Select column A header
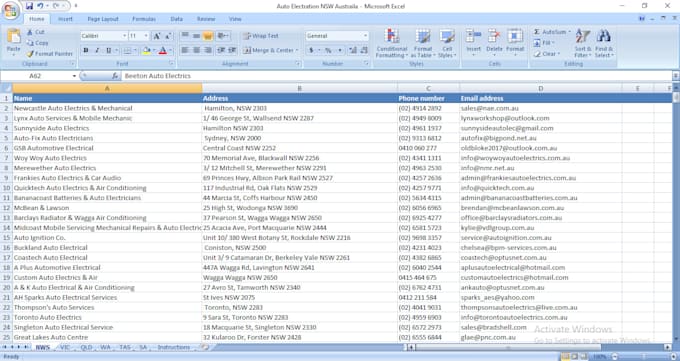The height and width of the screenshot is (361, 680). pyautogui.click(x=107, y=88)
